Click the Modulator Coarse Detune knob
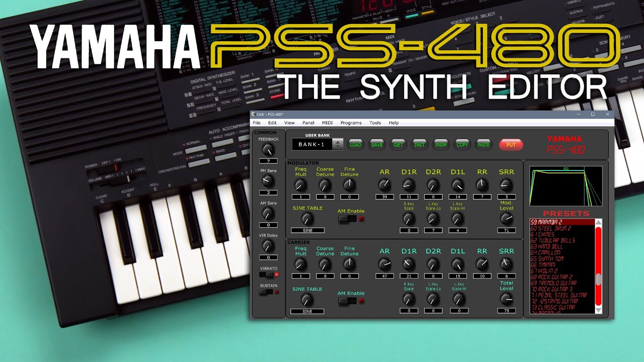The image size is (644, 362). click(x=325, y=185)
